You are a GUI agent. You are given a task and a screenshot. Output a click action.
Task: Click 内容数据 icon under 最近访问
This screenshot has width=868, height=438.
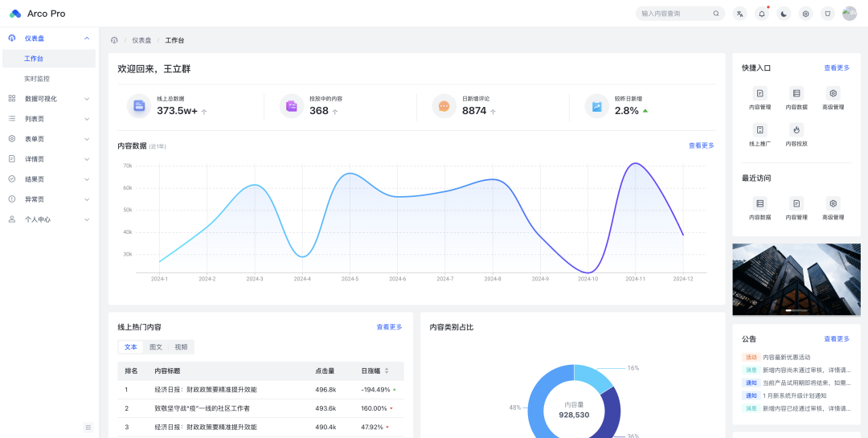tap(759, 203)
